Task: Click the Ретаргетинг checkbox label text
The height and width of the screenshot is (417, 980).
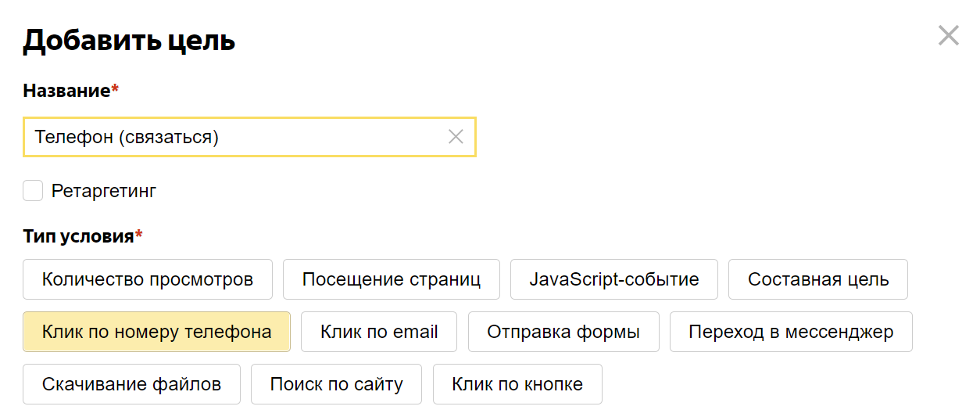Action: 104,191
